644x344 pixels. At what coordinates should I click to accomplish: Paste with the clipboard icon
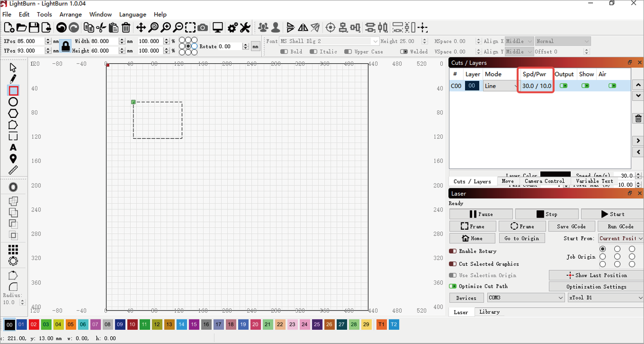click(x=114, y=28)
